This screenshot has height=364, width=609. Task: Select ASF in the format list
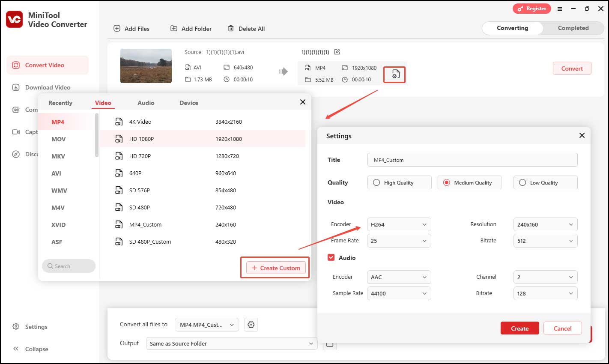57,242
